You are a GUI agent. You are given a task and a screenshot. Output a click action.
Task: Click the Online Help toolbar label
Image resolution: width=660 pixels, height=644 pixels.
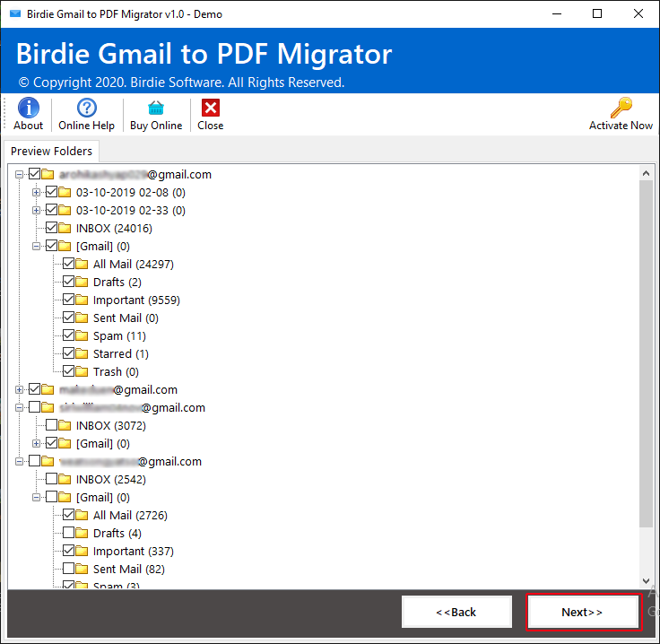tap(87, 126)
